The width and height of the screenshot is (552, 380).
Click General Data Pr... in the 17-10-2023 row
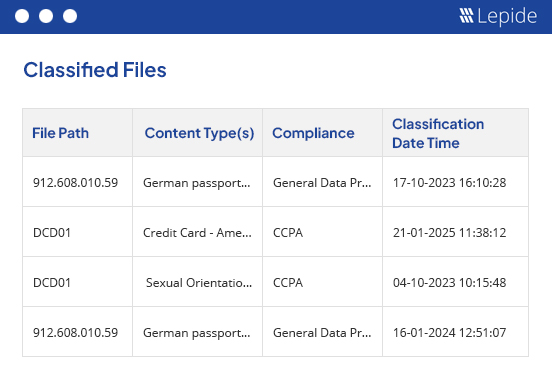click(x=322, y=182)
